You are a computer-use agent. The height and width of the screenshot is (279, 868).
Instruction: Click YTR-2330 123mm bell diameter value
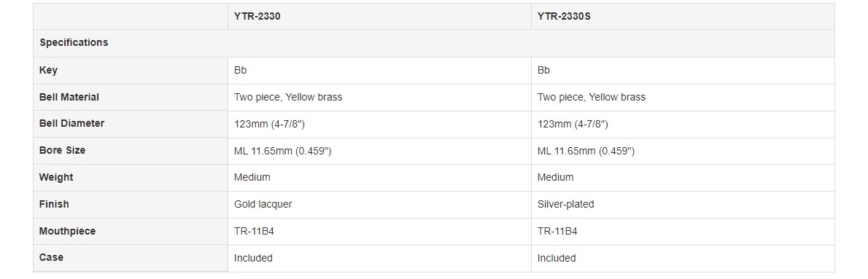tap(270, 125)
